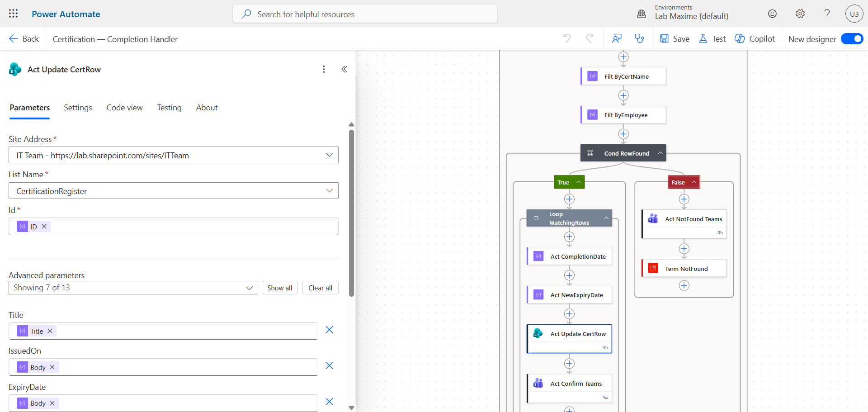
Task: Add a step below Term NotFound
Action: click(x=684, y=285)
